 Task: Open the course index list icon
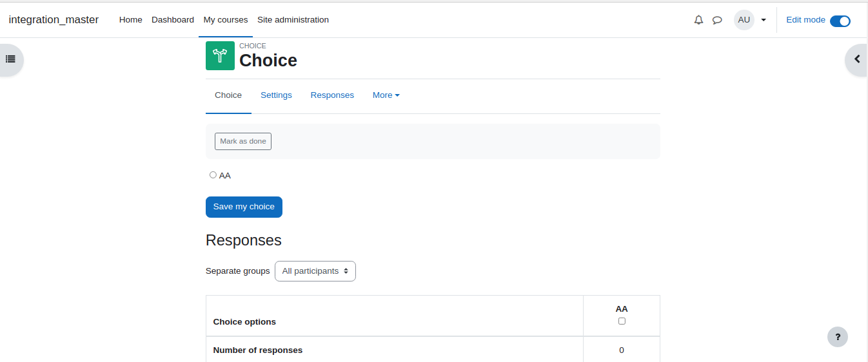click(10, 59)
